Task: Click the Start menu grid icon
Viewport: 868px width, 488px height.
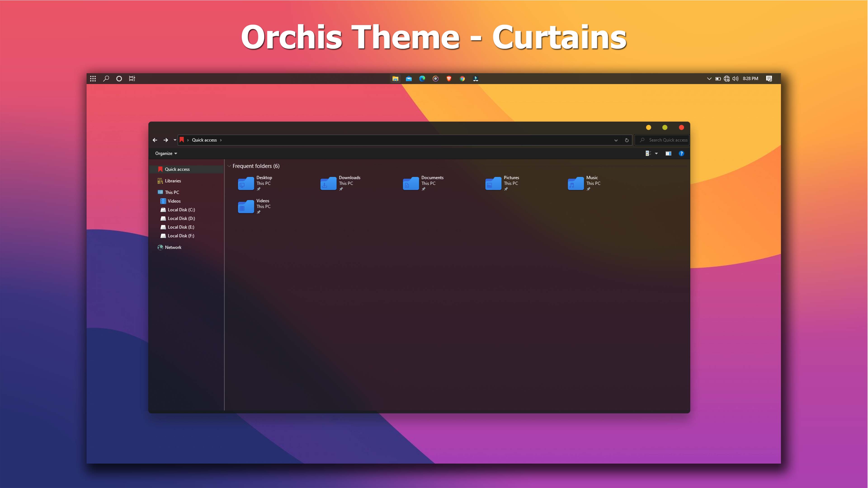Action: [x=93, y=78]
